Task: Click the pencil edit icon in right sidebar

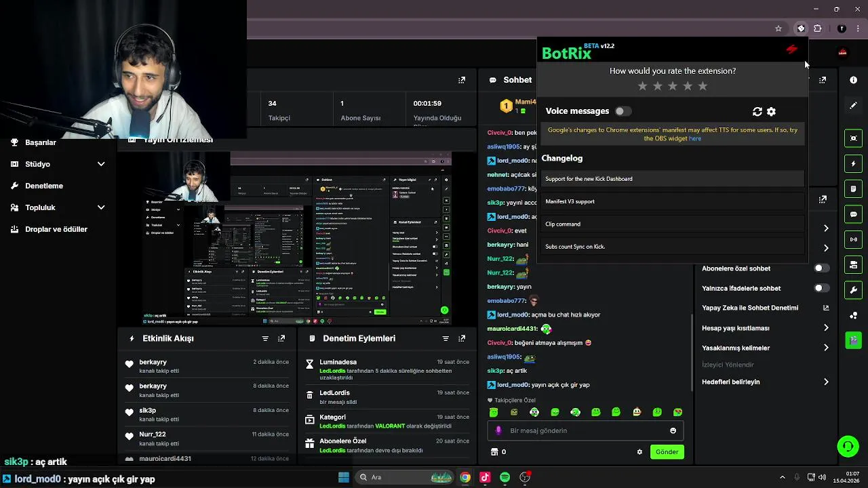Action: (854, 106)
